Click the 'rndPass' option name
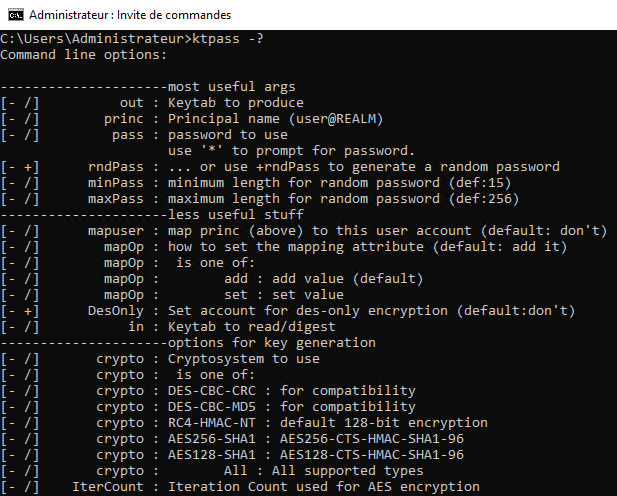The width and height of the screenshot is (617, 496). point(116,167)
